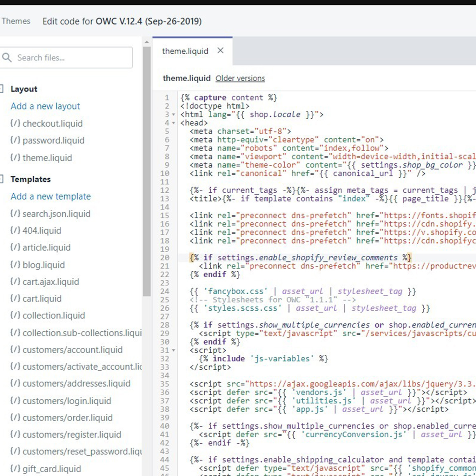This screenshot has height=476, width=476.
Task: Click the 'styles.scss.css' stylesheet line
Action: point(310,308)
